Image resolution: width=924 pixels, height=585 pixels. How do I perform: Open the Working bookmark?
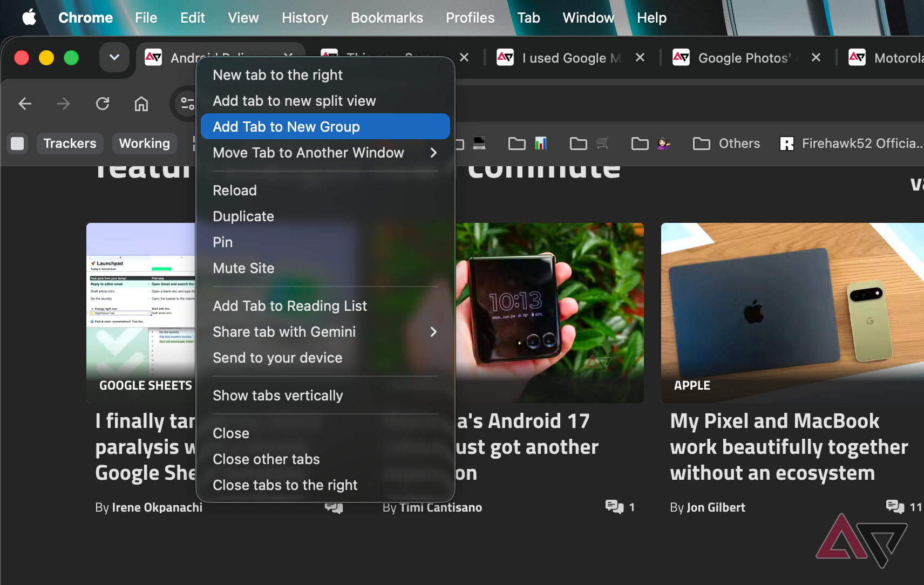pyautogui.click(x=144, y=143)
